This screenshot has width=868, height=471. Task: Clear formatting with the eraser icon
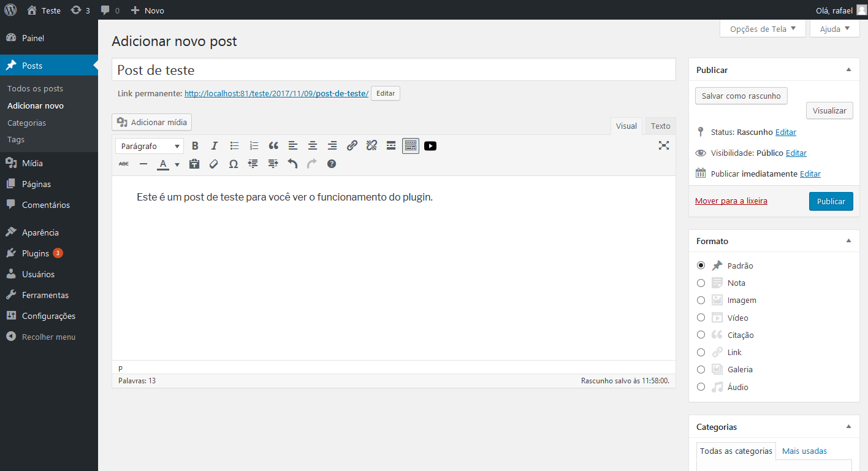214,164
